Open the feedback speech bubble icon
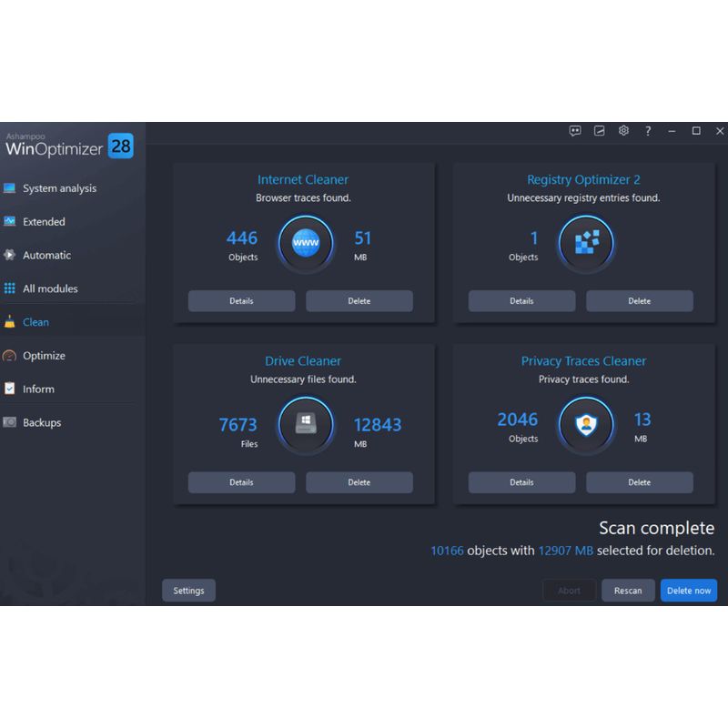This screenshot has width=728, height=728. [575, 131]
